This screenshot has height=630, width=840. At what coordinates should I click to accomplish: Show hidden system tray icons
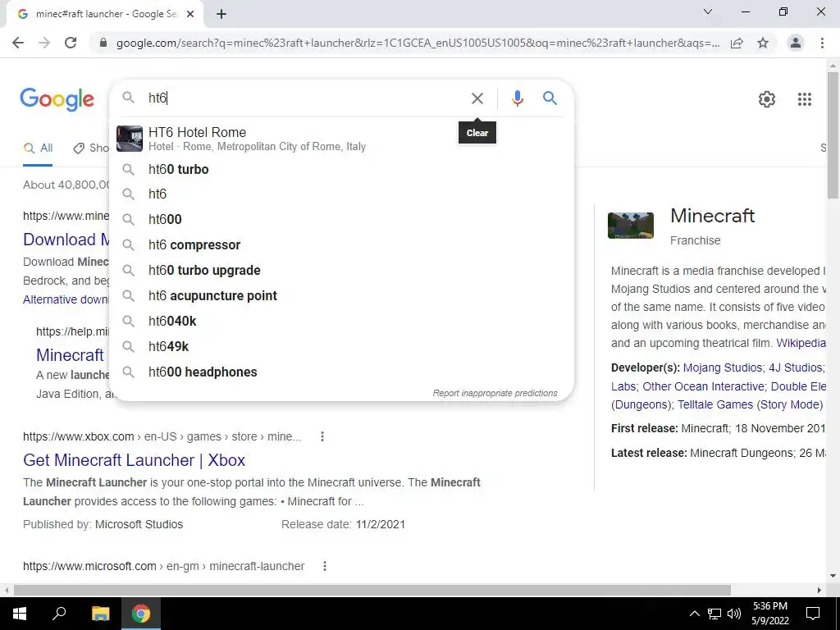click(x=694, y=614)
